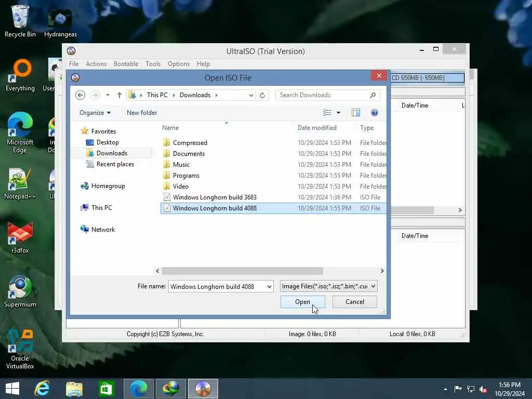The width and height of the screenshot is (532, 399).
Task: Open Oracle VirtualBox desktop shortcut
Action: 20,349
